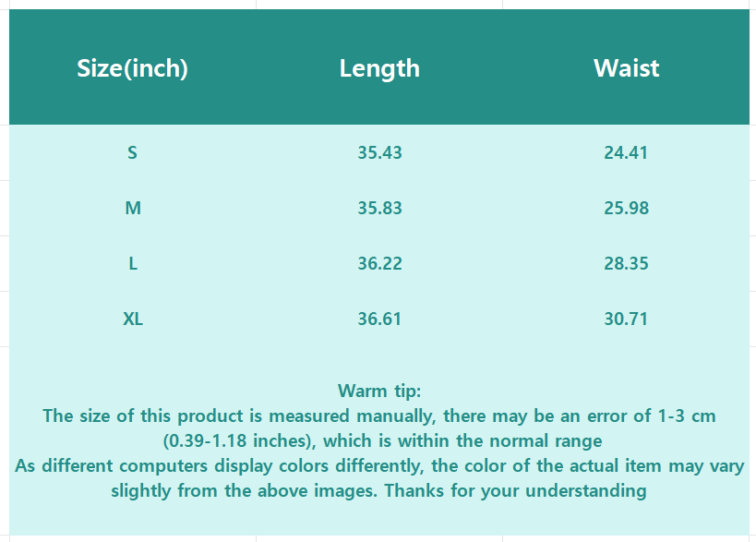Click the Size(inch) header cell
756x542 pixels.
point(133,68)
